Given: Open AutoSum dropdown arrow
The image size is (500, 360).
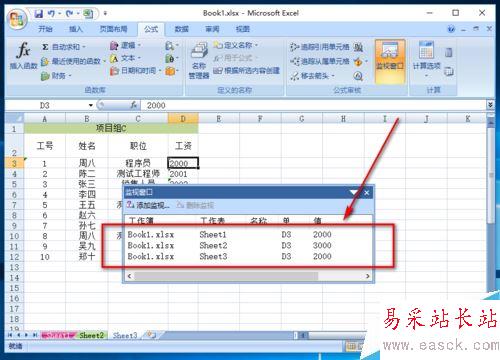Looking at the screenshot, I should pos(84,47).
